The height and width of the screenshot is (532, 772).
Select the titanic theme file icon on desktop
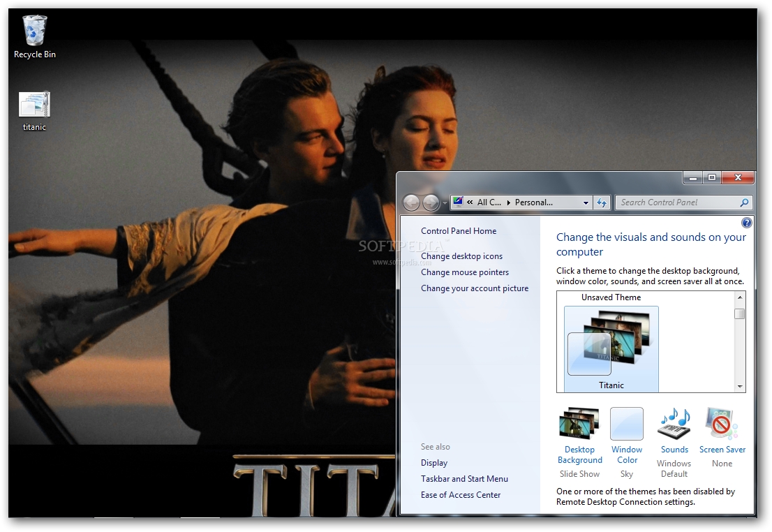[34, 111]
